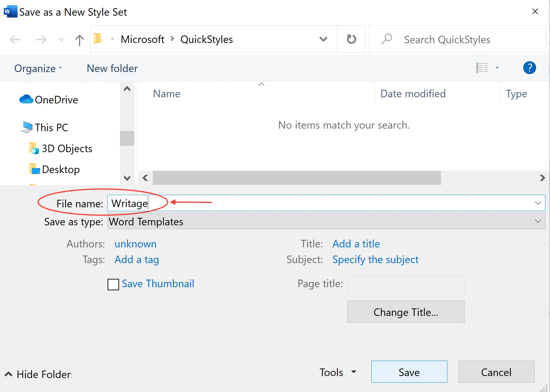Enable the Save Thumbnail checkbox

113,284
